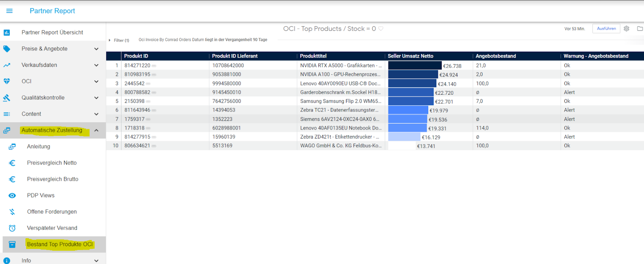Click the link icon next to 810983195
This screenshot has height=264, width=644.
(154, 75)
